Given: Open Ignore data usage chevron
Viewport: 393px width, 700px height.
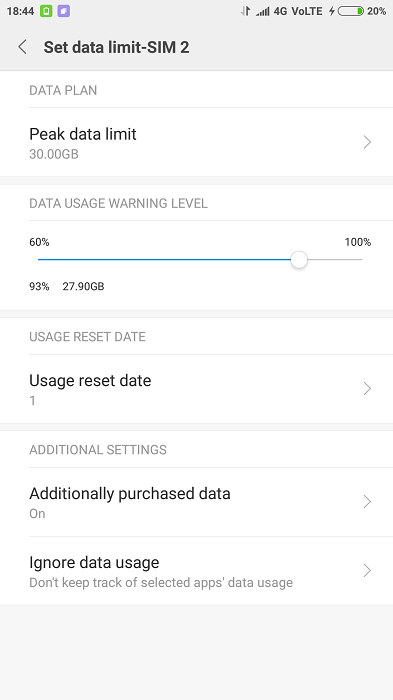Looking at the screenshot, I should [367, 571].
